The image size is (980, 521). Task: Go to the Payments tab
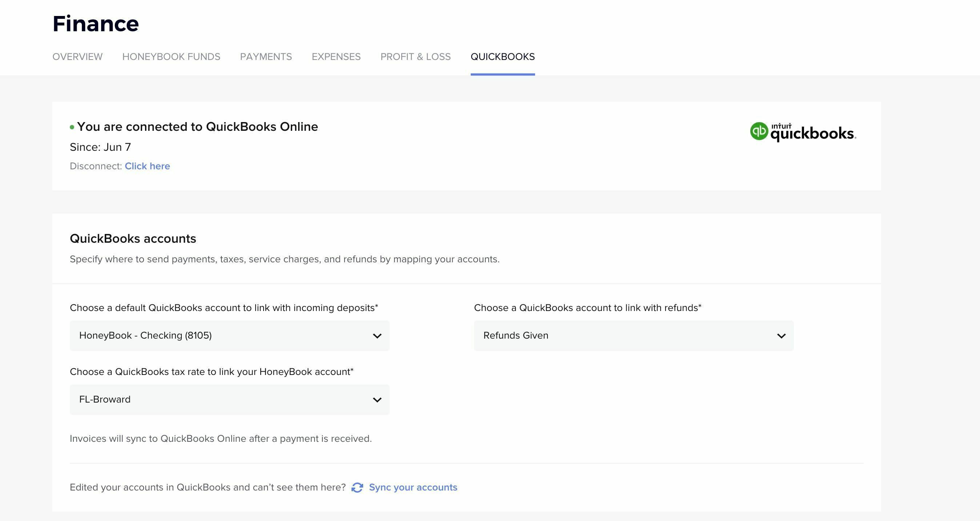(266, 57)
